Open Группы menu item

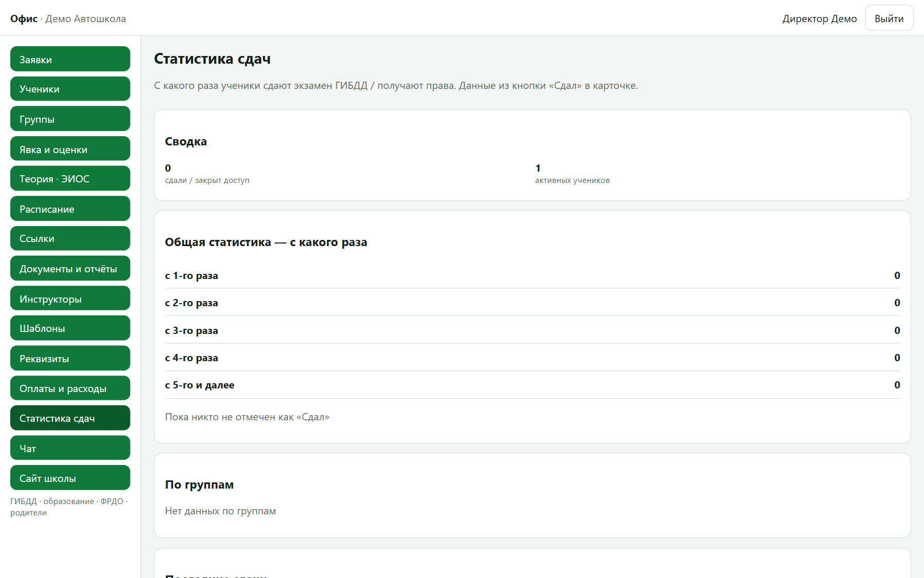(x=70, y=119)
